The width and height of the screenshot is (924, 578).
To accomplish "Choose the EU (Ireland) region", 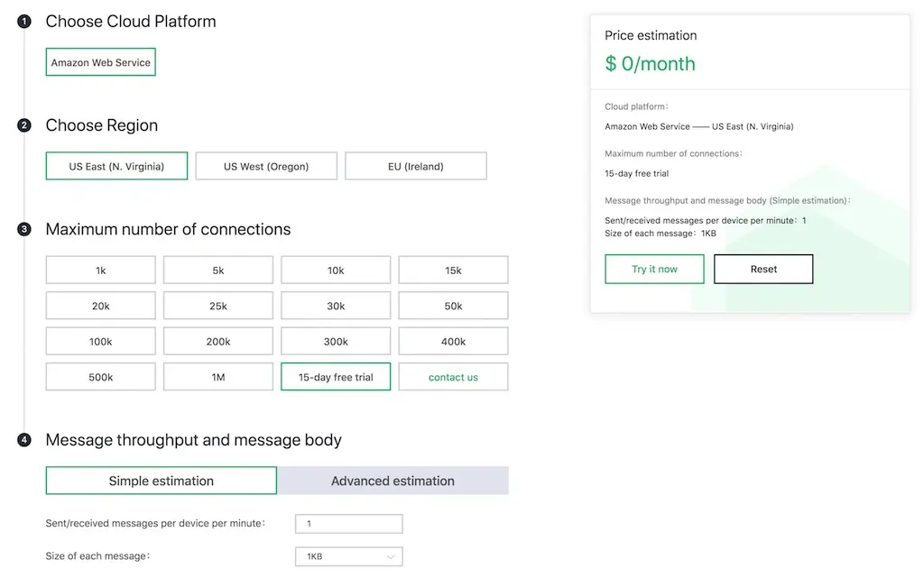I will pos(416,166).
